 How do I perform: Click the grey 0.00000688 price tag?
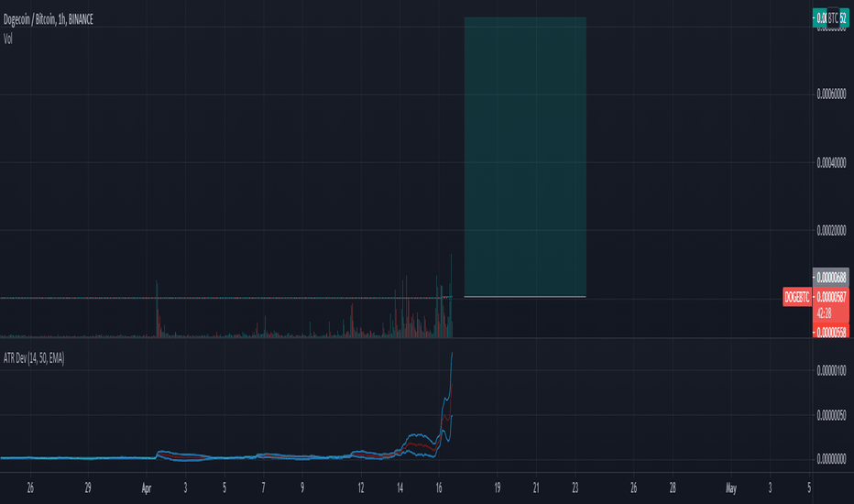(x=831, y=278)
